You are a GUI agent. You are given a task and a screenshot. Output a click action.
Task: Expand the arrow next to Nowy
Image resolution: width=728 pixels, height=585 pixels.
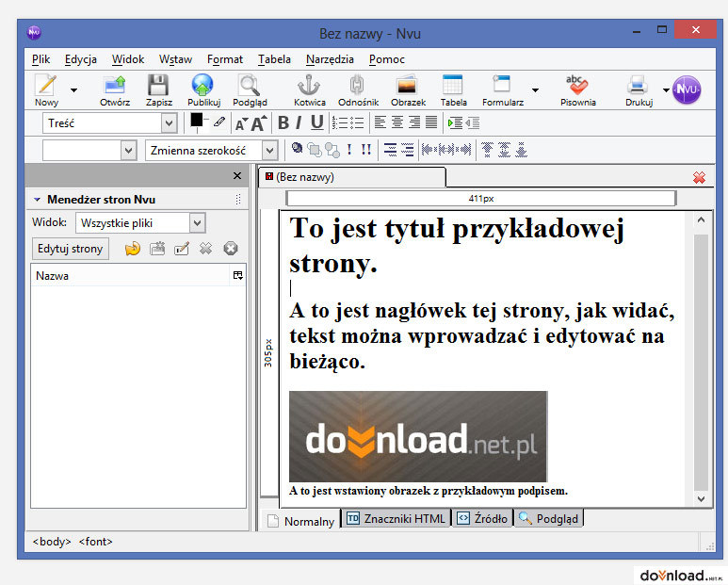pyautogui.click(x=73, y=89)
